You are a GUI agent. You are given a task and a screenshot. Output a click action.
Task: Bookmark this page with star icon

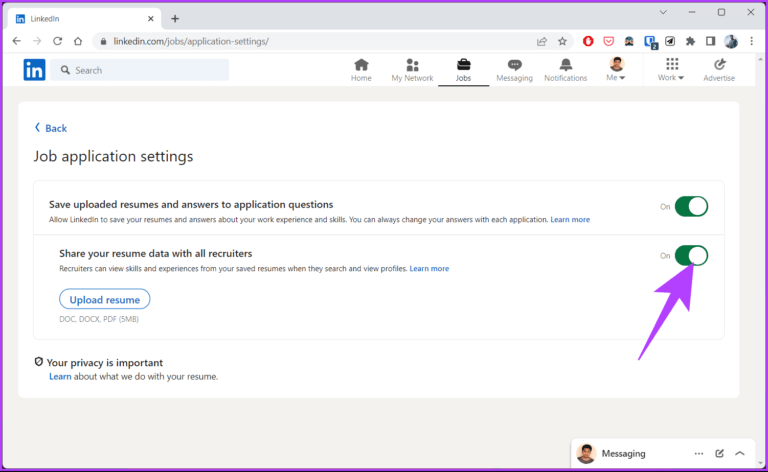coord(562,42)
